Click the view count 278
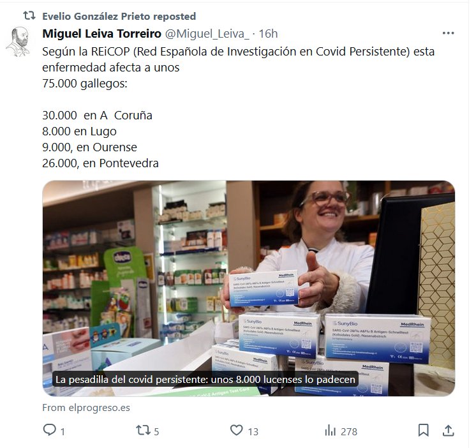 (349, 431)
